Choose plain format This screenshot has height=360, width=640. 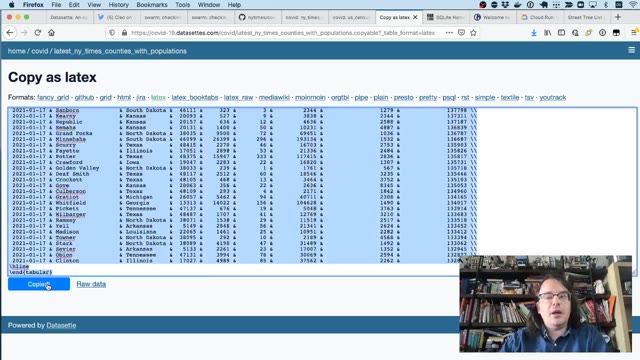click(381, 98)
